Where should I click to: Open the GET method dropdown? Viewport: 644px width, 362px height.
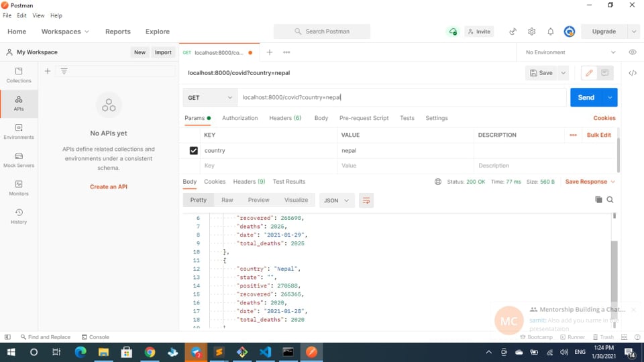(209, 97)
